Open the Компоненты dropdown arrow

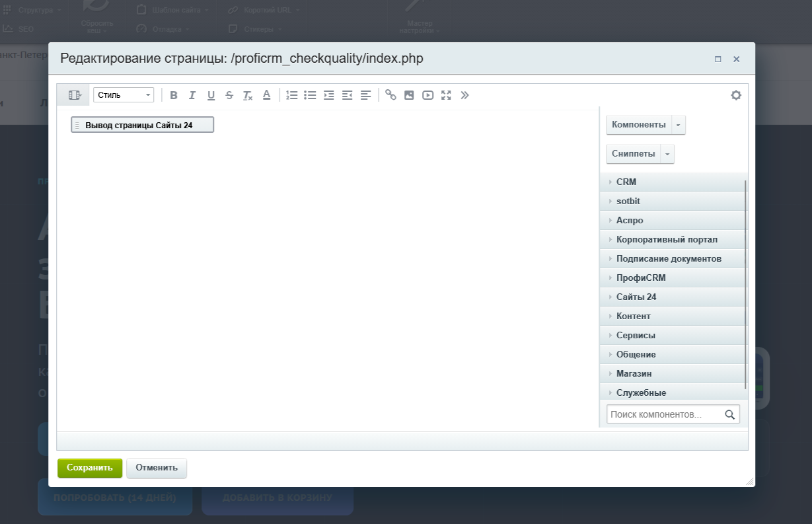point(679,125)
